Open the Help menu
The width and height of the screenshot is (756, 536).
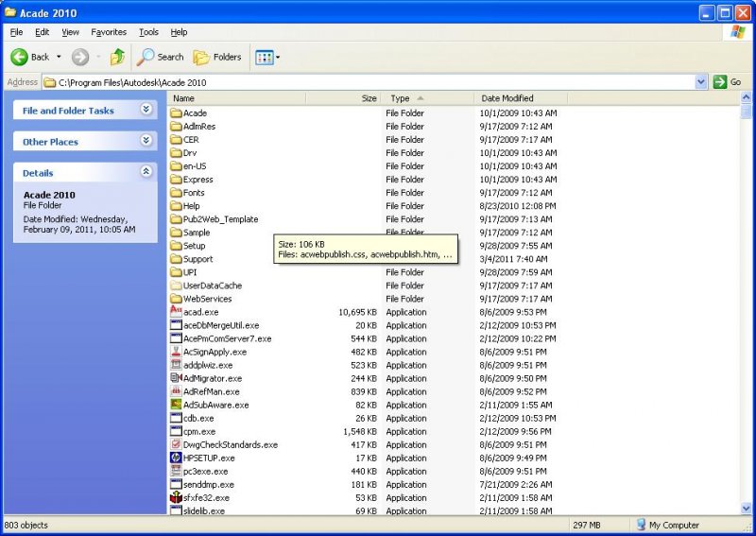[x=179, y=32]
